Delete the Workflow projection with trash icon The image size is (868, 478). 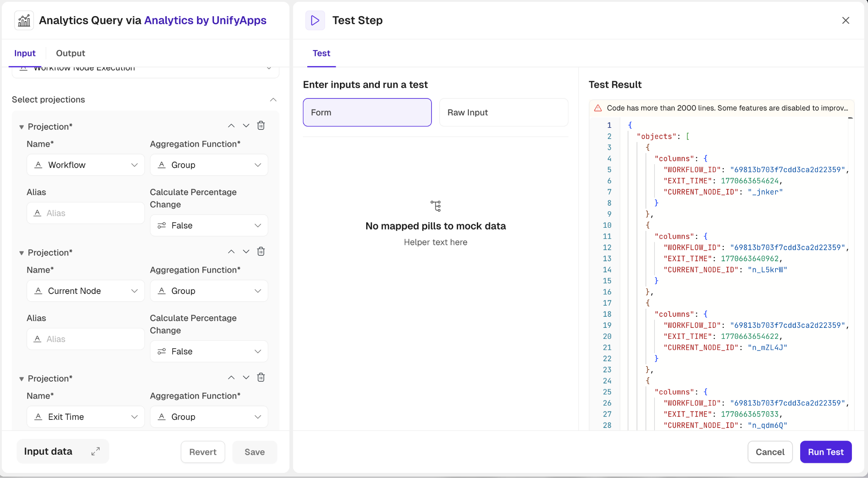coord(261,126)
